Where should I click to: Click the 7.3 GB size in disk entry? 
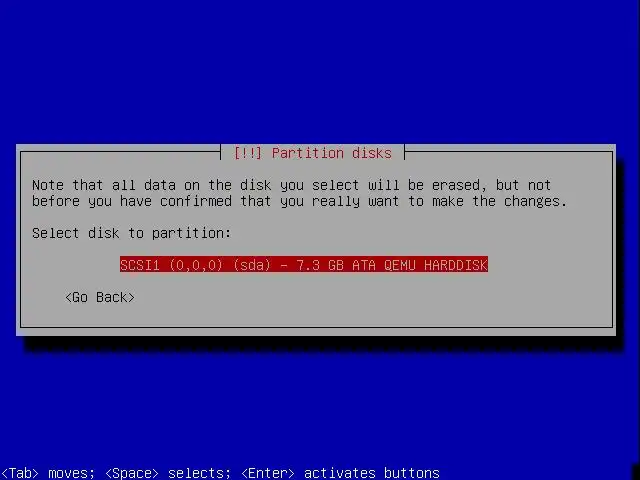pos(320,265)
